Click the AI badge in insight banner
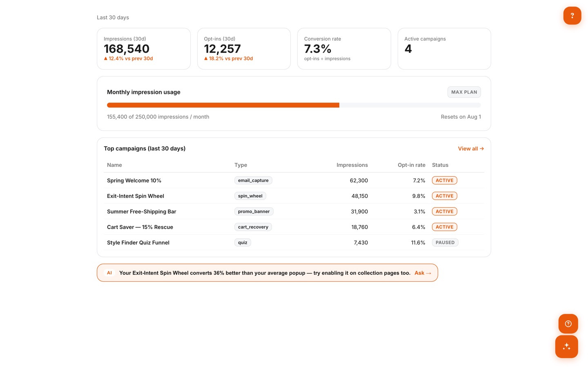Screen dimensions: 588x368 coord(109,273)
